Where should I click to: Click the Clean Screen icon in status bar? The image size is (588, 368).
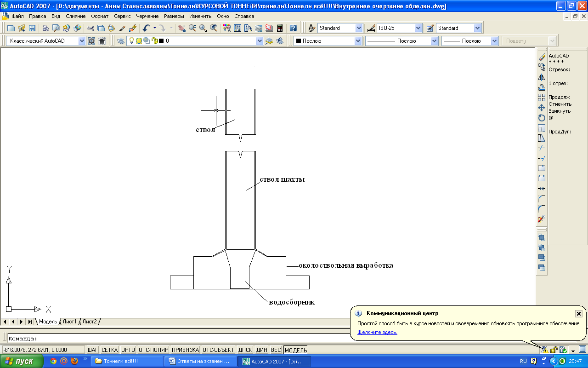[x=582, y=350]
